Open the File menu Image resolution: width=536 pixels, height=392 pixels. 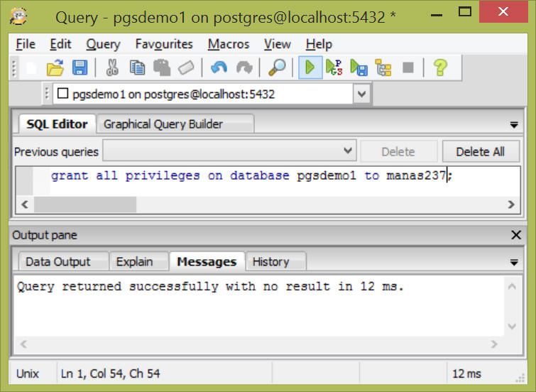click(x=26, y=44)
